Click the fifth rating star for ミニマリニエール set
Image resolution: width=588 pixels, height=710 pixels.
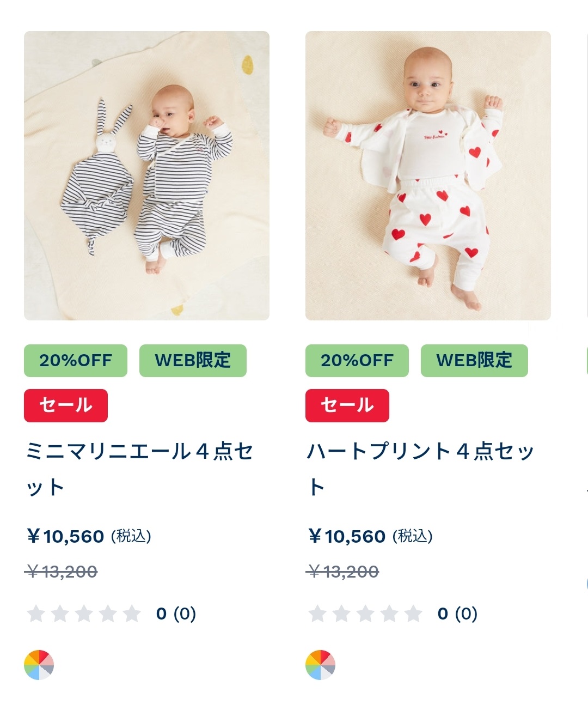pos(132,614)
